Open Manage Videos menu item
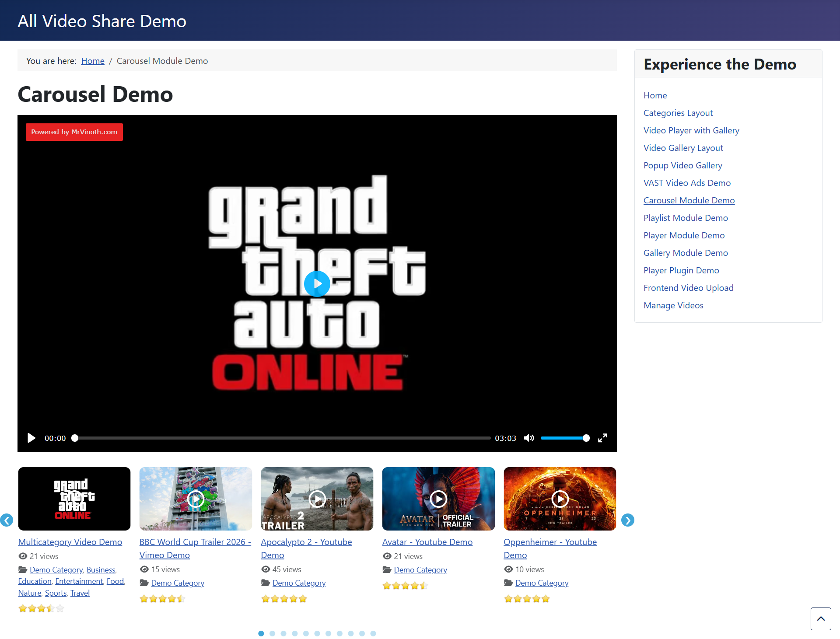This screenshot has height=639, width=840. [x=673, y=305]
